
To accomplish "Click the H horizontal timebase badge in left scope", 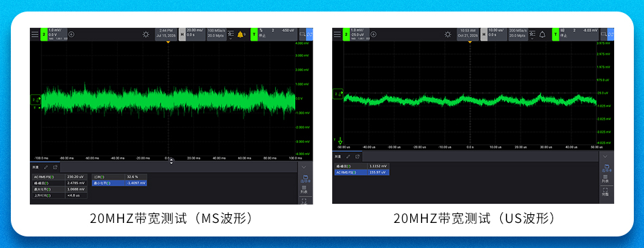I will (182, 35).
